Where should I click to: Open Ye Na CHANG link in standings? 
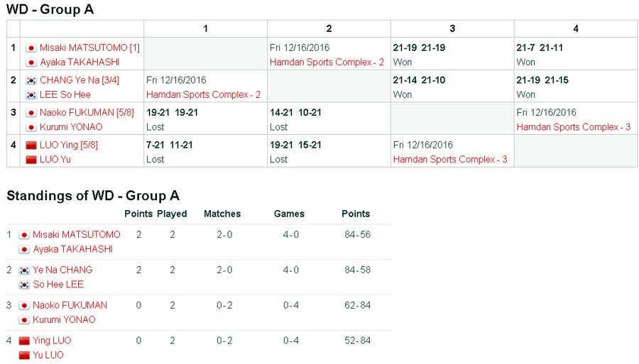point(62,270)
